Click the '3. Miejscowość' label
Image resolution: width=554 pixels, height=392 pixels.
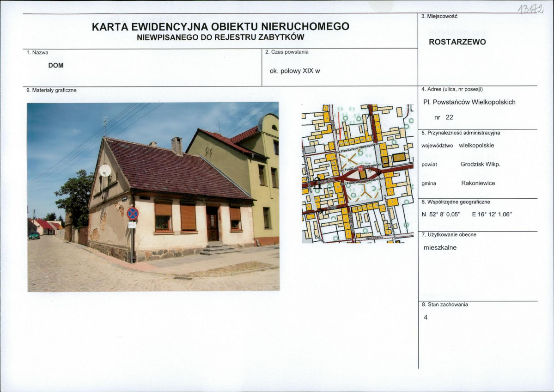pyautogui.click(x=439, y=16)
